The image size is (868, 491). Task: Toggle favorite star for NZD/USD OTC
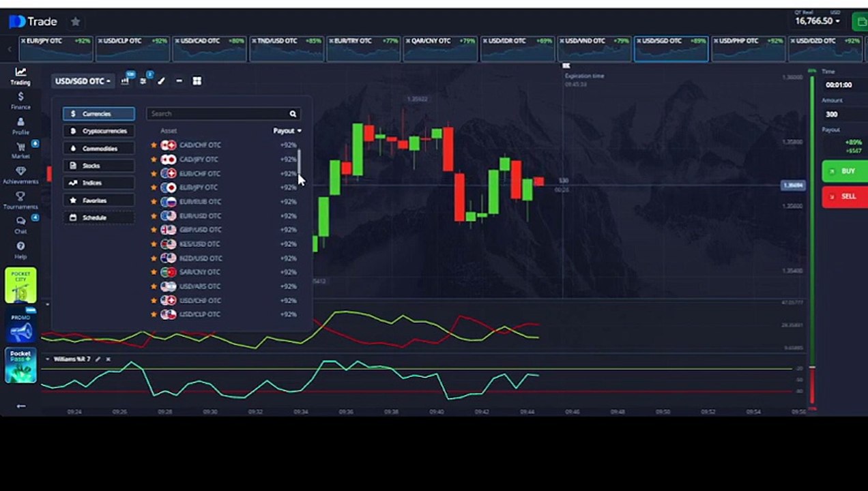pos(154,258)
